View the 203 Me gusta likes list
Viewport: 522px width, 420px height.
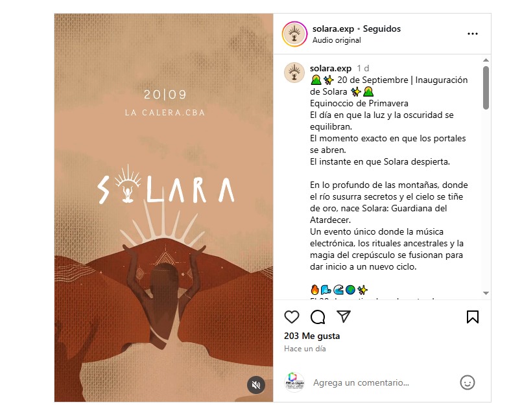(312, 336)
